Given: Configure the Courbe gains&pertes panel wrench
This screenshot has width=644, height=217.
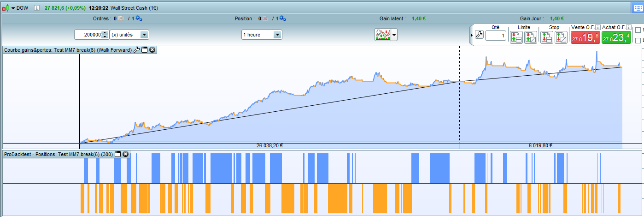Looking at the screenshot, I should (136, 50).
